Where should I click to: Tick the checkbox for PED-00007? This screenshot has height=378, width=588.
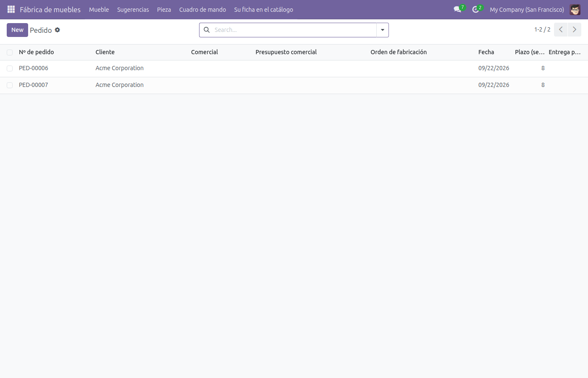[x=10, y=85]
